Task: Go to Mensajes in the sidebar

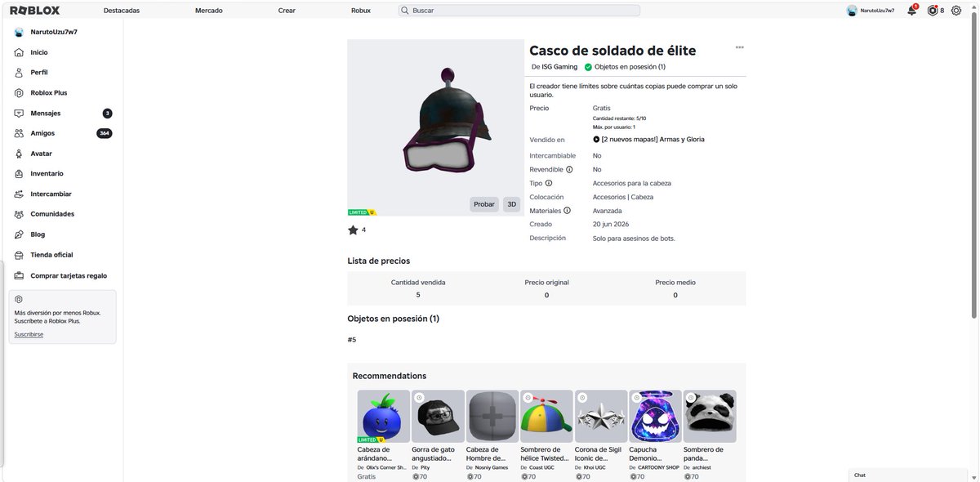Action: (46, 114)
